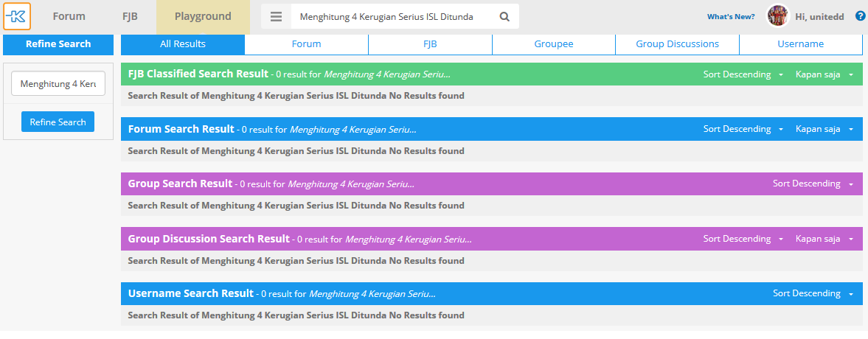Click the Forum Search Result heading
This screenshot has height=339, width=868.
point(181,129)
